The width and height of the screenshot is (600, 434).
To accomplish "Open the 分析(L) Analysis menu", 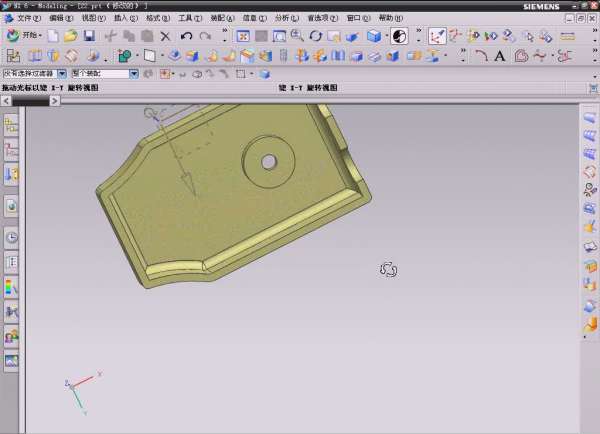I will 287,18.
